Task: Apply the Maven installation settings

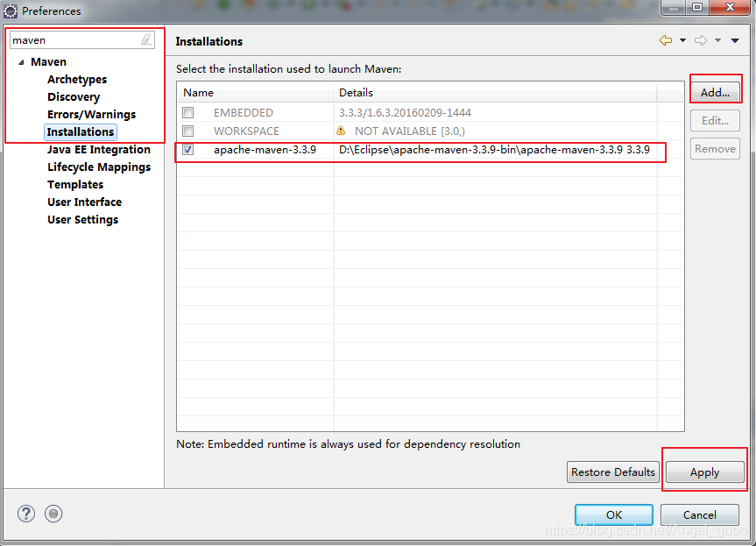Action: click(x=704, y=472)
